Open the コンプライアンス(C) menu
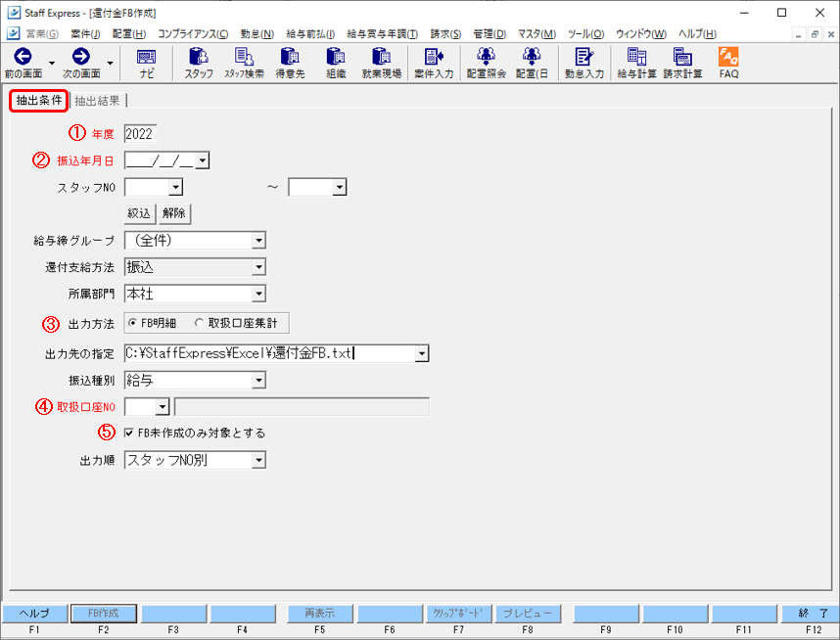Screen dimensions: 840x640 [x=193, y=33]
